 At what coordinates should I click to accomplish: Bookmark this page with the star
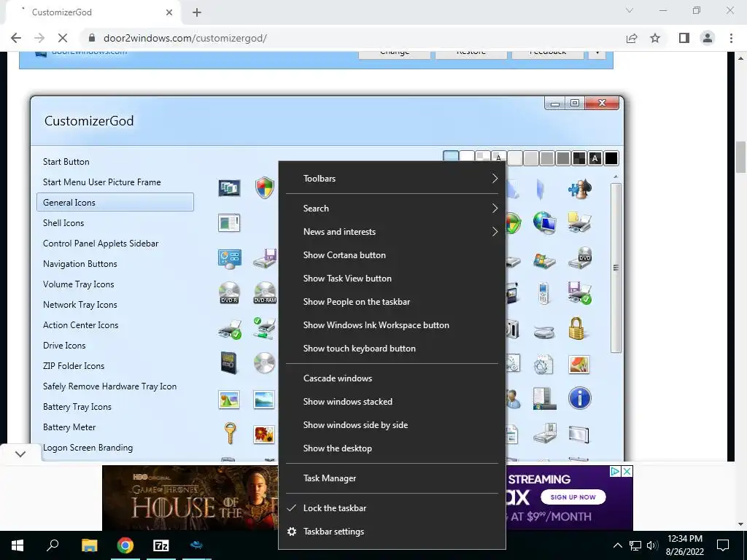tap(655, 38)
